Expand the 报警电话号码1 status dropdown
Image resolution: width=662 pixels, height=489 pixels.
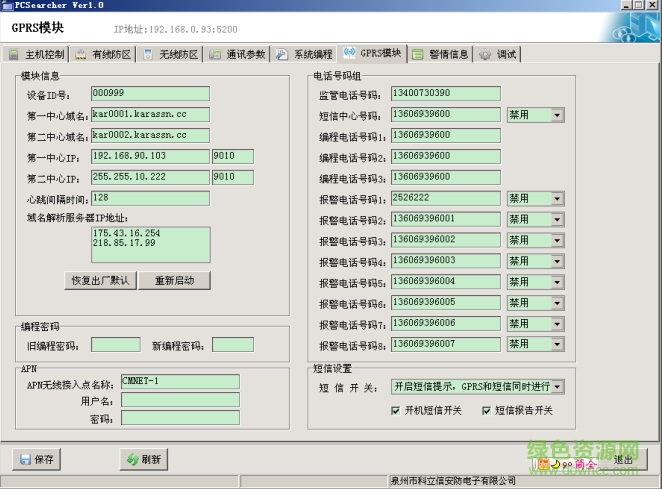[557, 199]
